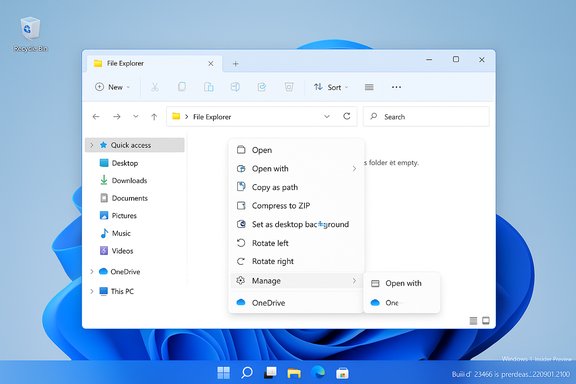
Task: Launch Microsoft Edge from taskbar
Action: click(318, 372)
